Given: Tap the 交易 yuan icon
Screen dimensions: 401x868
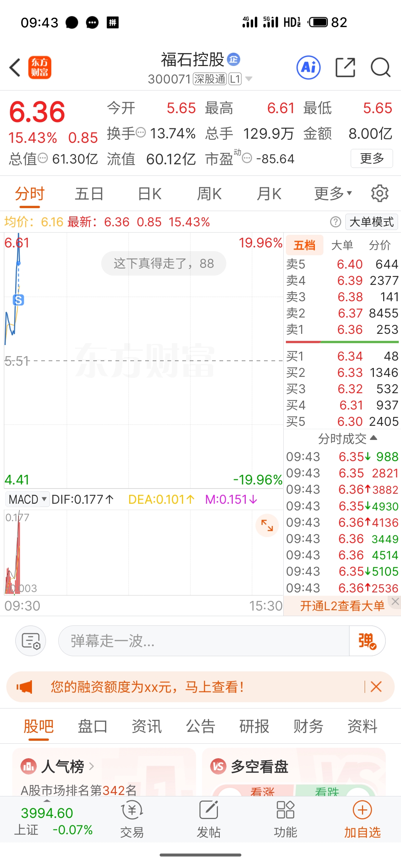Looking at the screenshot, I should tap(132, 811).
